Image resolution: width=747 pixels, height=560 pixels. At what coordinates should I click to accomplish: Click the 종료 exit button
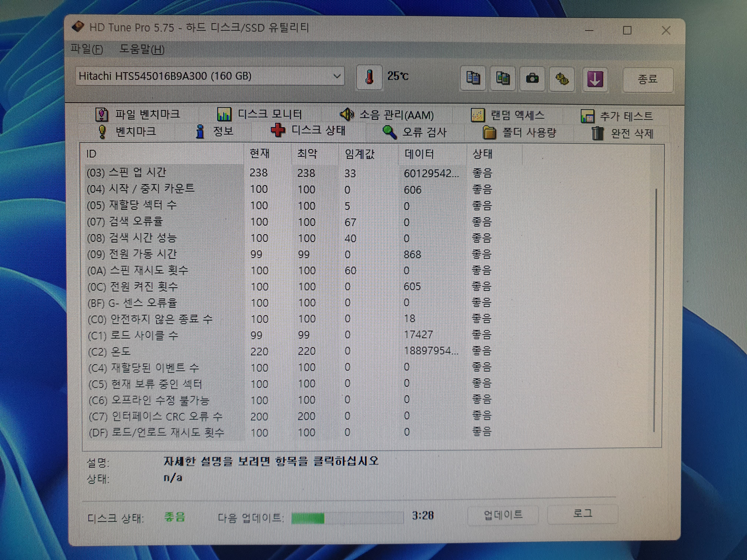coord(648,80)
